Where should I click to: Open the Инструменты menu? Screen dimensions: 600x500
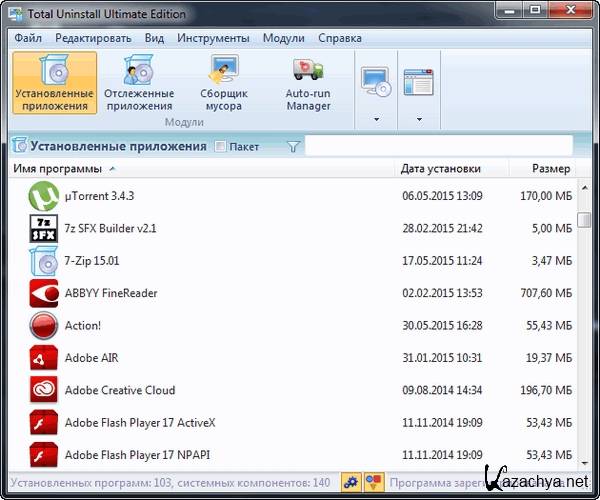click(x=213, y=38)
